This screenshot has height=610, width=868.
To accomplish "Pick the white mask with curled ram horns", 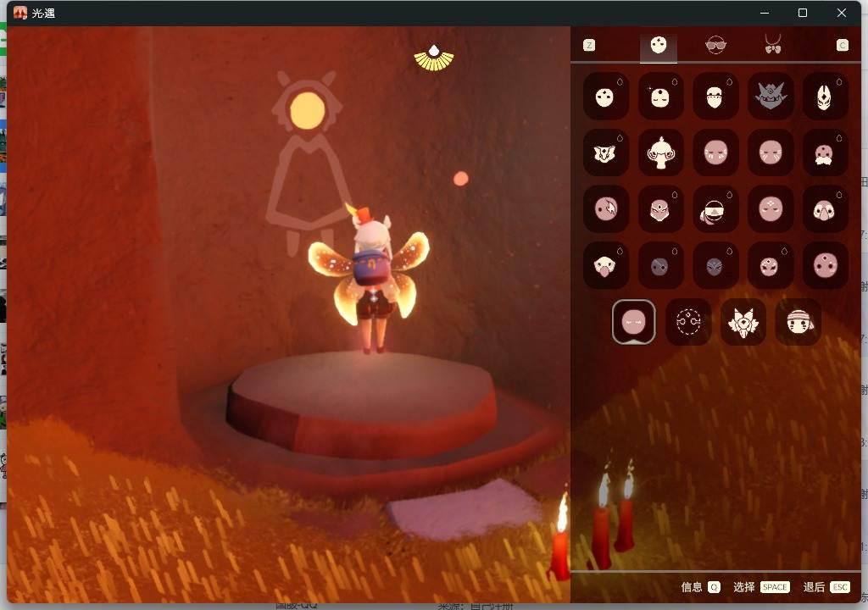I will [660, 152].
